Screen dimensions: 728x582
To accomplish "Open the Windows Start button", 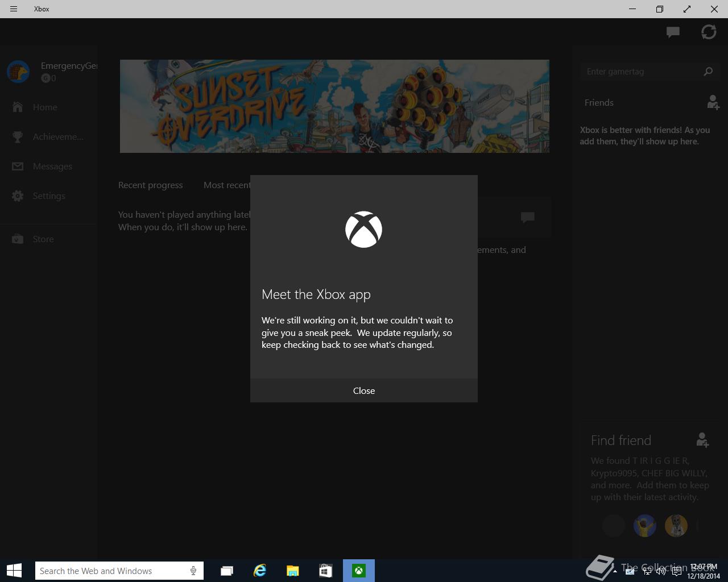I will [14, 571].
